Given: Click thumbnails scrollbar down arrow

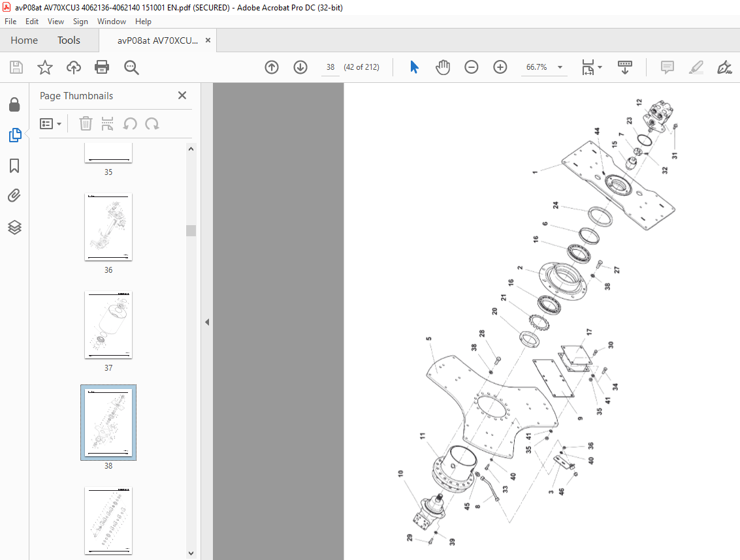Looking at the screenshot, I should coord(191,553).
